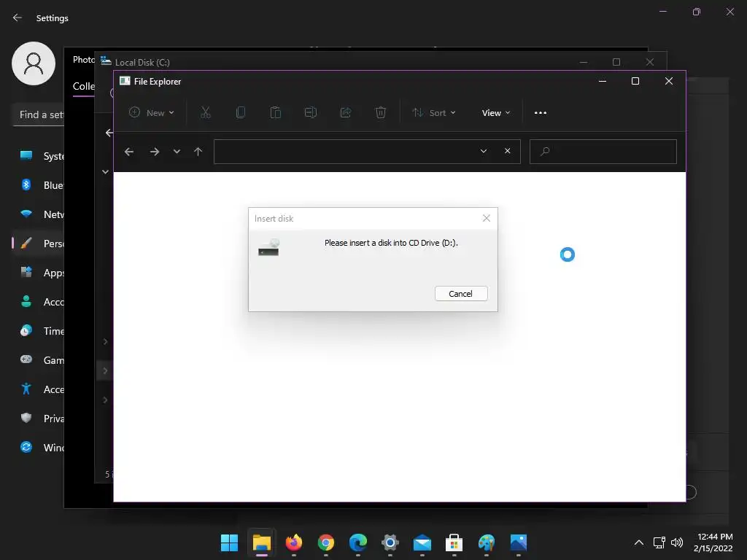Open Windows Update in sidebar
The width and height of the screenshot is (747, 560).
click(38, 448)
